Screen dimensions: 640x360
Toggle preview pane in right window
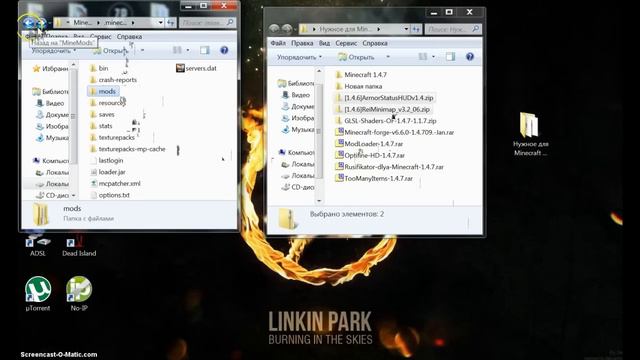pyautogui.click(x=450, y=57)
